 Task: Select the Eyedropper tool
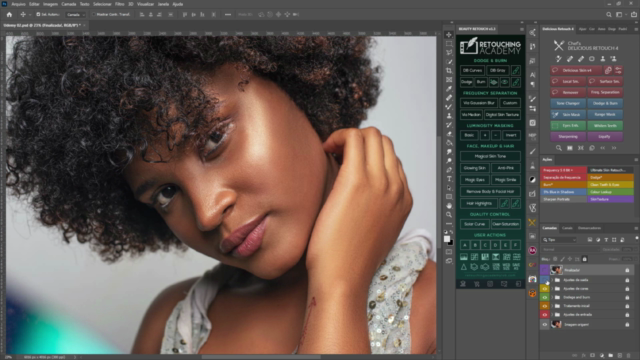click(449, 89)
